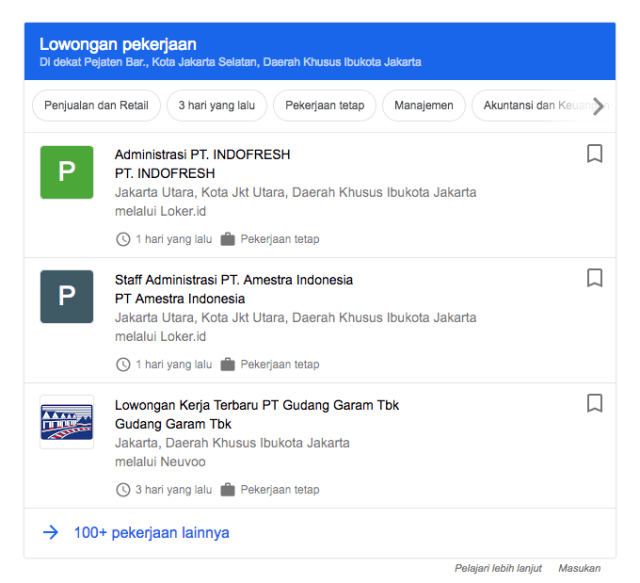Open 100+ pekerjaan lainnya link
Viewport: 640px width, 583px height.
pos(151,532)
